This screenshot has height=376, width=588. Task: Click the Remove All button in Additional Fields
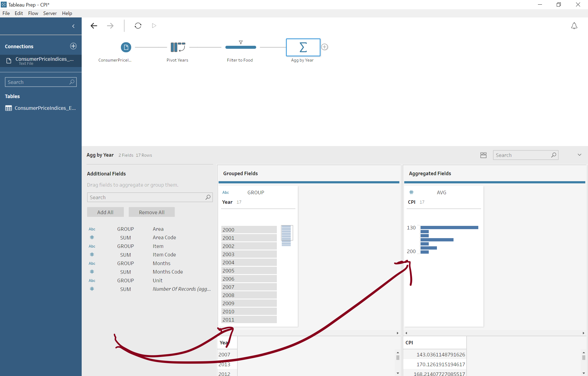[152, 212]
